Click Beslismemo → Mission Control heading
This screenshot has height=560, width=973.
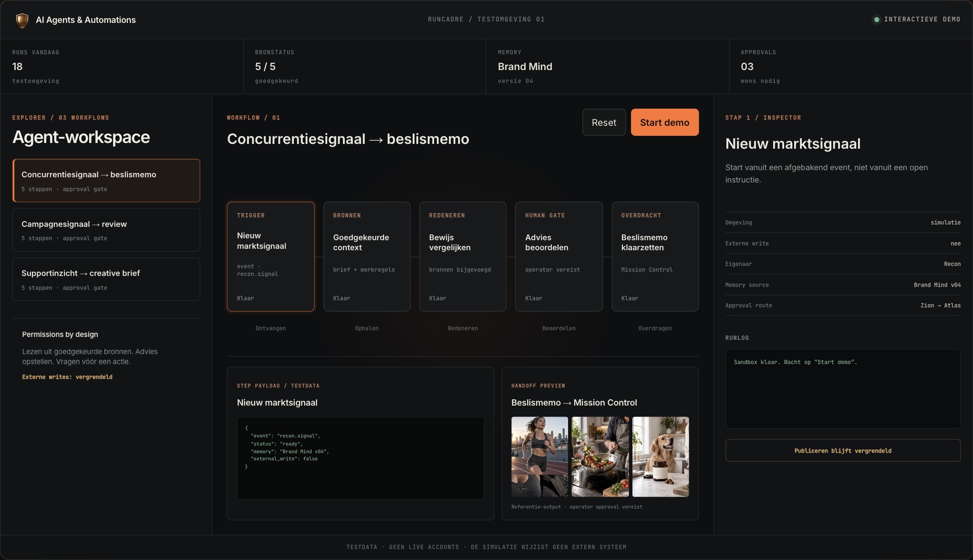[574, 403]
